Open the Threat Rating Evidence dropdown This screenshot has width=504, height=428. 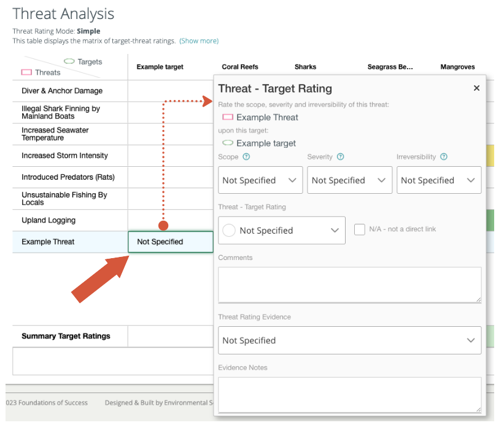pos(349,340)
